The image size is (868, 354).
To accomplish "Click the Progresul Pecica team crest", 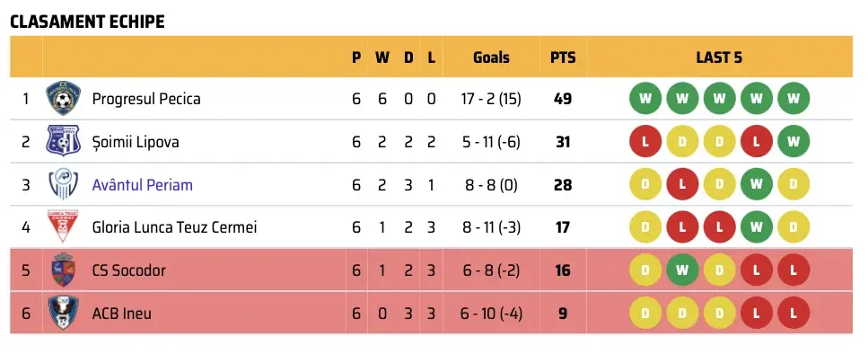I will 63,99.
